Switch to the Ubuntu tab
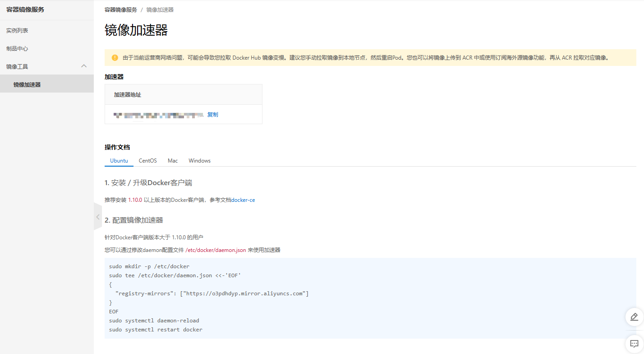The image size is (644, 354). pyautogui.click(x=119, y=161)
